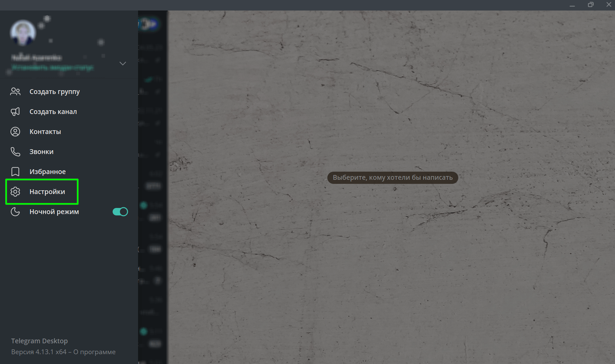Select Ночной режим label
Image resolution: width=615 pixels, height=364 pixels.
point(54,212)
